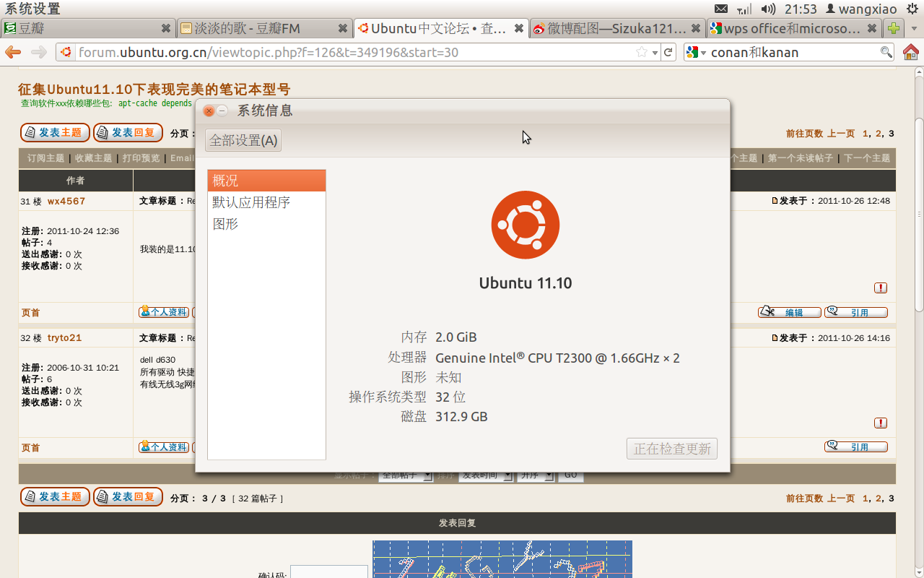The width and height of the screenshot is (924, 578).
Task: Open the wangxiao user menu
Action: [x=861, y=9]
